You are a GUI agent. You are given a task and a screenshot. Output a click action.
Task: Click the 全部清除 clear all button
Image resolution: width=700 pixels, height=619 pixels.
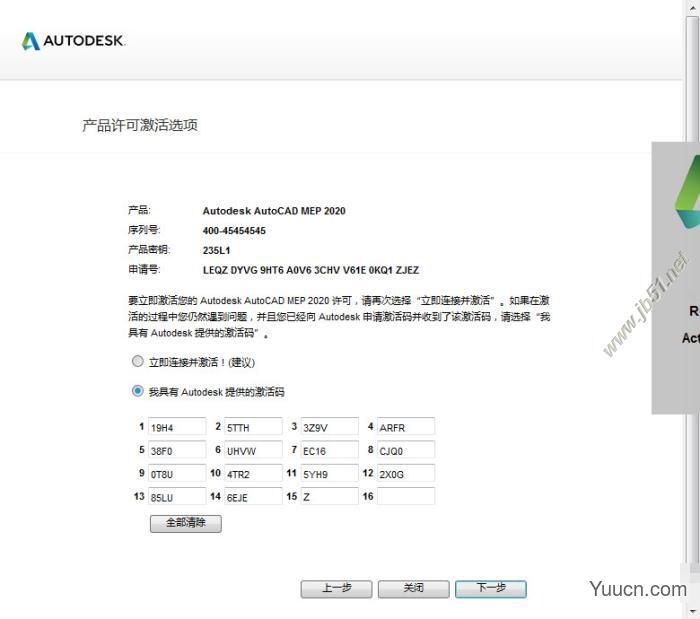tap(186, 523)
